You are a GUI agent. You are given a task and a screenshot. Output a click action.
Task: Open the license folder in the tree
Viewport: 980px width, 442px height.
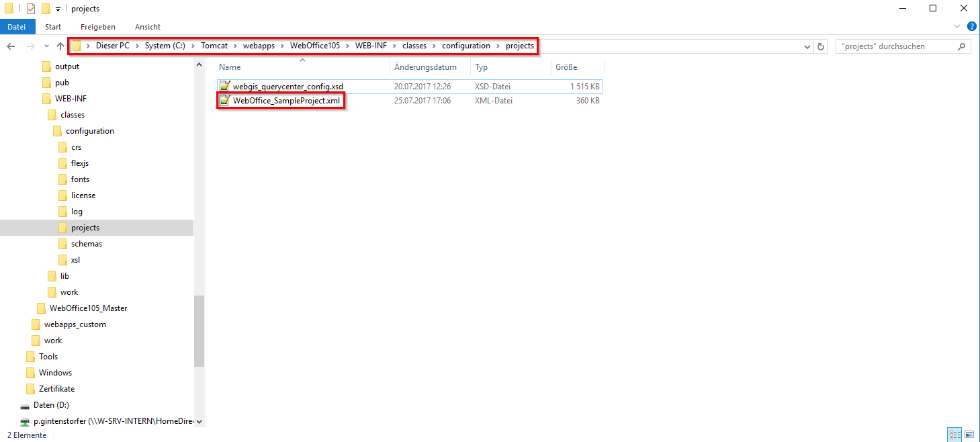(x=82, y=195)
